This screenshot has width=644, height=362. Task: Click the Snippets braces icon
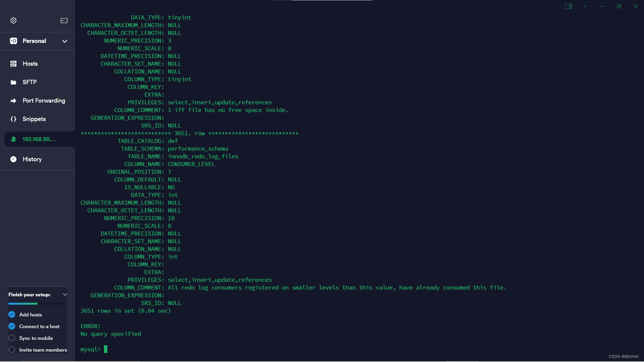[x=13, y=119]
